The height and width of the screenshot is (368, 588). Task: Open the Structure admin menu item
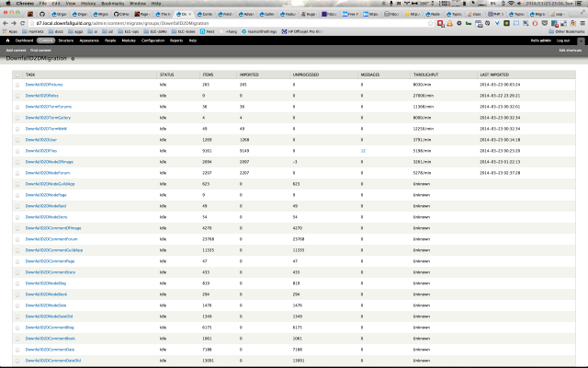point(66,40)
